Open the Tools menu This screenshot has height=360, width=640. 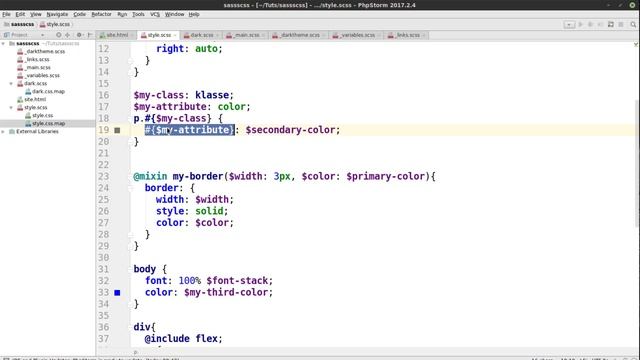pyautogui.click(x=138, y=14)
